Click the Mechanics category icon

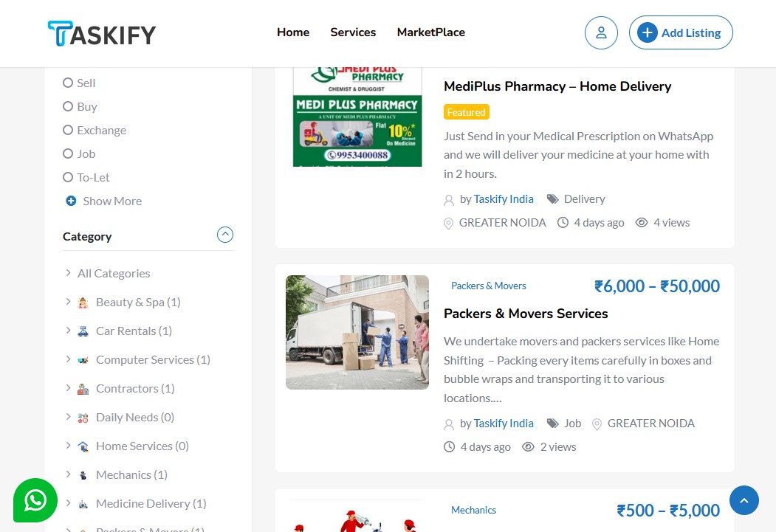83,475
